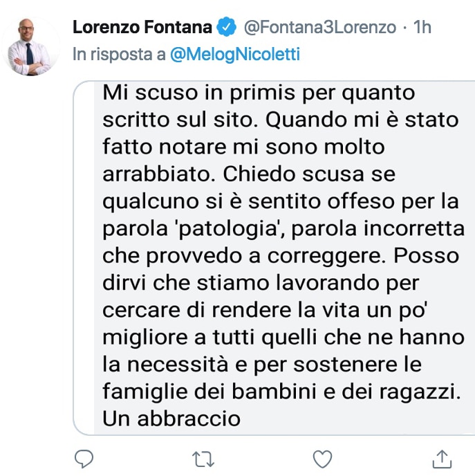475x476 pixels.
Task: Click the blue verified badge
Action: pyautogui.click(x=226, y=27)
